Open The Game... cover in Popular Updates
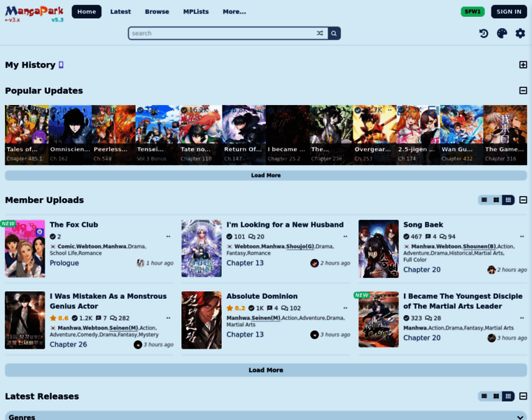Screen dimensions: 532x420 coord(505,135)
